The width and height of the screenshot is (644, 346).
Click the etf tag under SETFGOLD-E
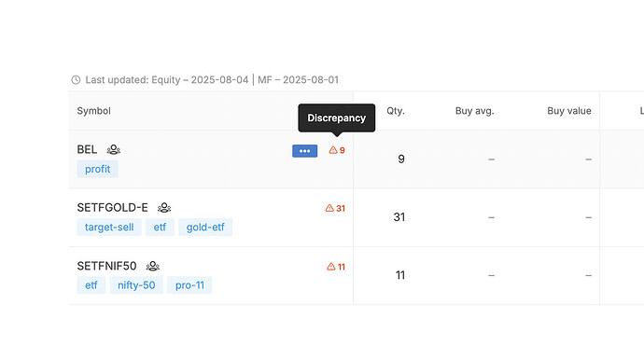(160, 227)
